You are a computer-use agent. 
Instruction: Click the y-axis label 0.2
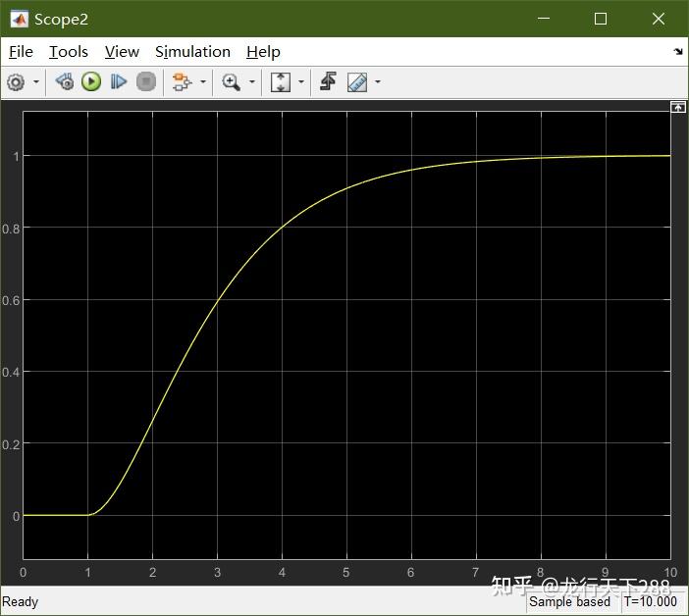pos(11,444)
